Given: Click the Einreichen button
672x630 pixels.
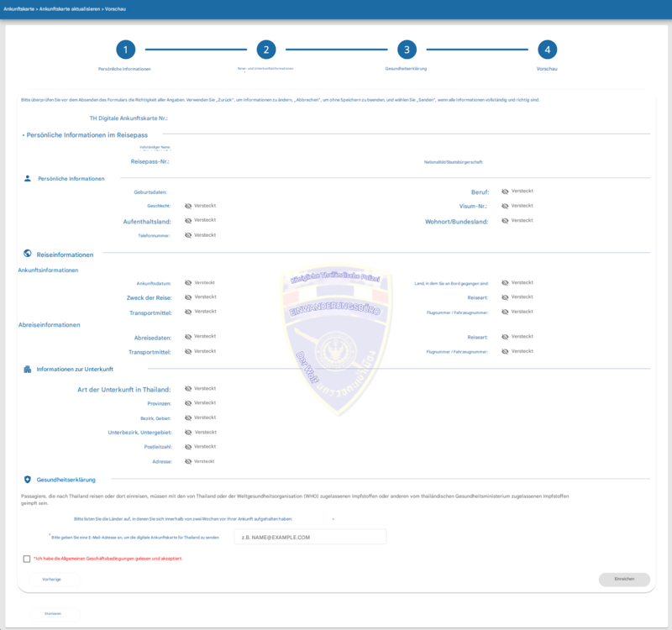Looking at the screenshot, I should coord(624,579).
